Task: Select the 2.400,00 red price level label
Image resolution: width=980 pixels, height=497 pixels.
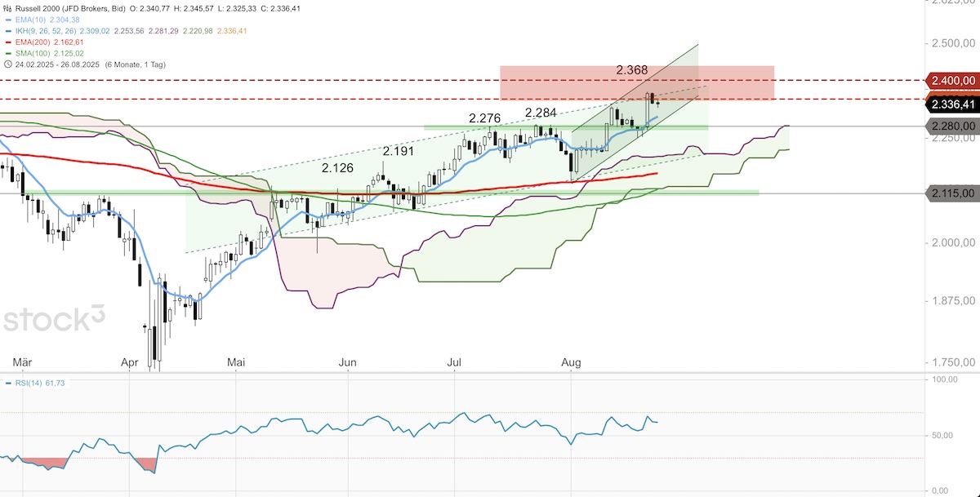Action: 953,80
